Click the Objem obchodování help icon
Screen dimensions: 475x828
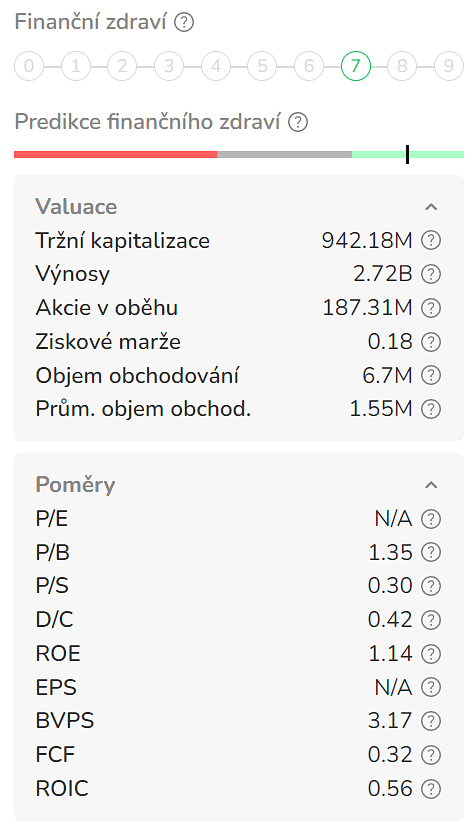coord(431,375)
